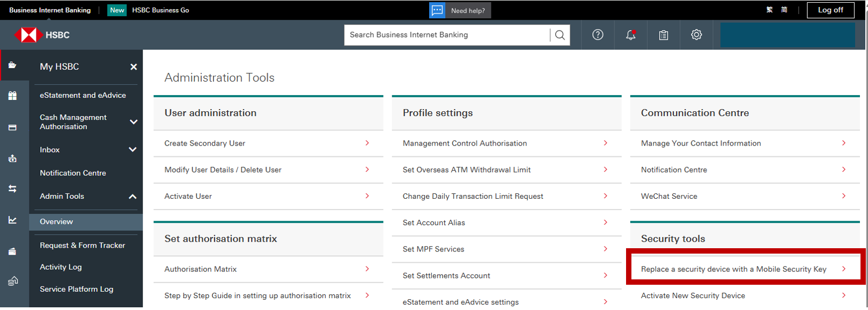The image size is (868, 310).
Task: Open Set Account Alias
Action: 506,222
